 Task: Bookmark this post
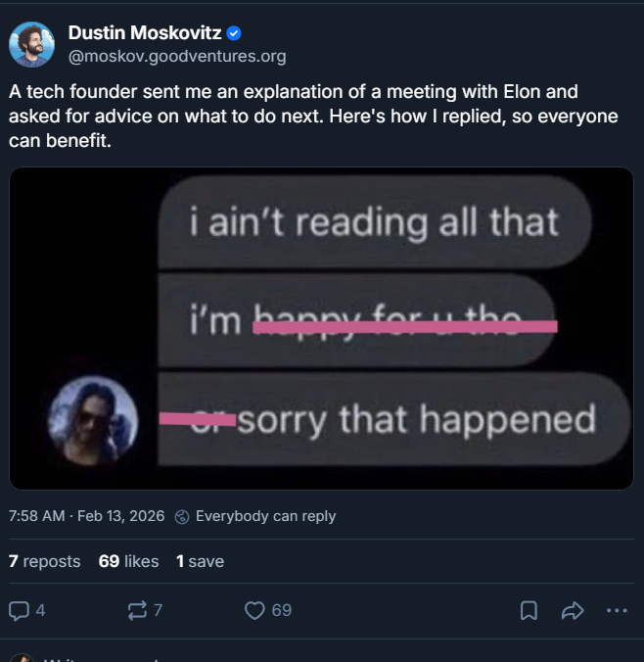(529, 610)
